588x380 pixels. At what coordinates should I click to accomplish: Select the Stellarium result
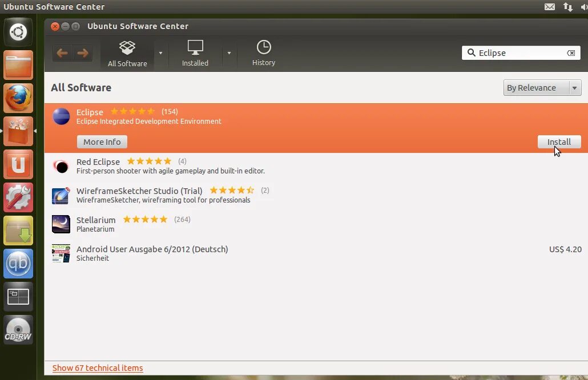(x=316, y=224)
